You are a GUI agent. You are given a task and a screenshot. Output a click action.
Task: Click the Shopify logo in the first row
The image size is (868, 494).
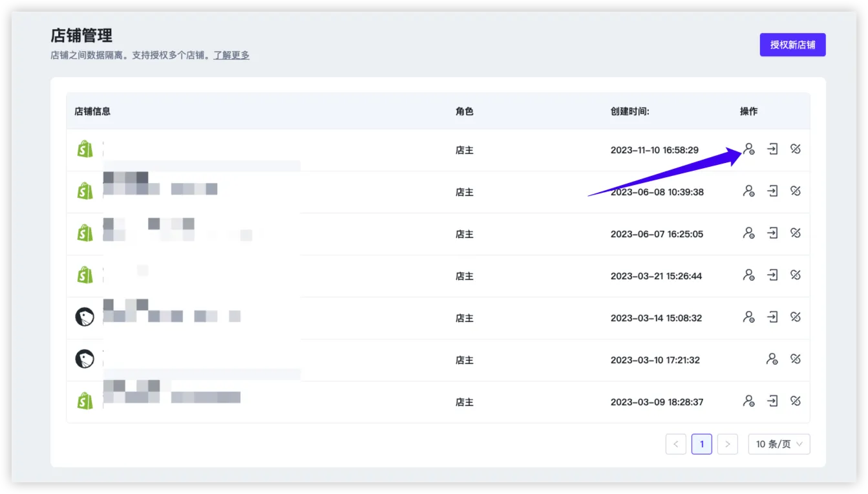pyautogui.click(x=85, y=149)
